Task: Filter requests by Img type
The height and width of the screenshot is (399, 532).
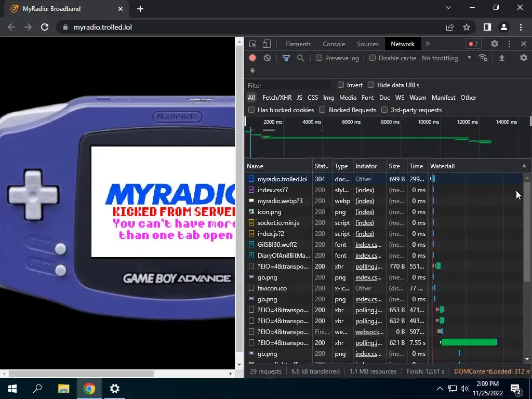Action: 328,97
